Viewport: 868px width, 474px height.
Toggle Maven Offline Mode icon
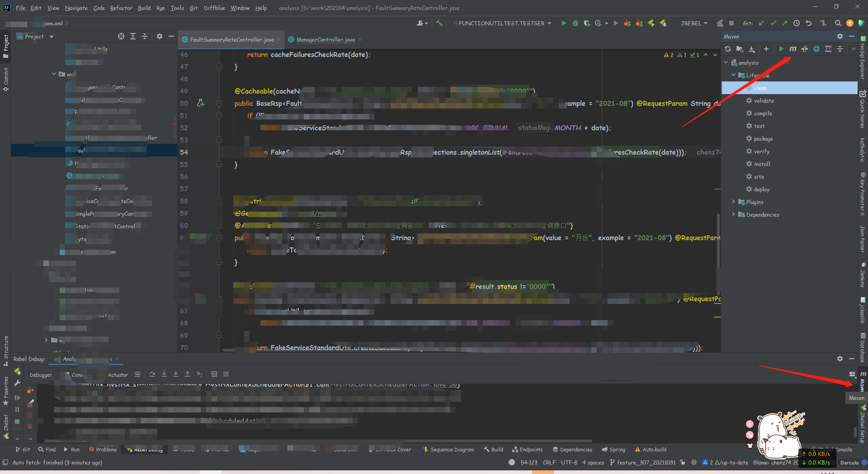[x=805, y=49]
